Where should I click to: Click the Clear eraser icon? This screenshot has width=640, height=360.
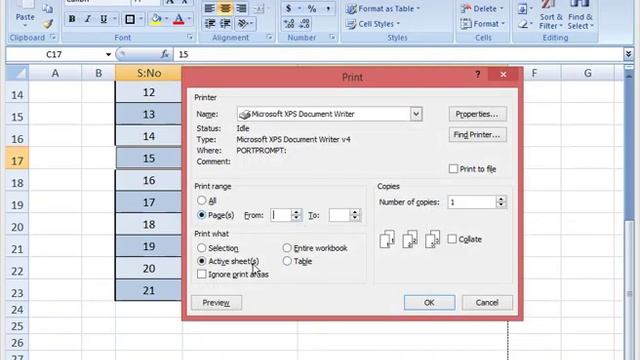click(523, 24)
